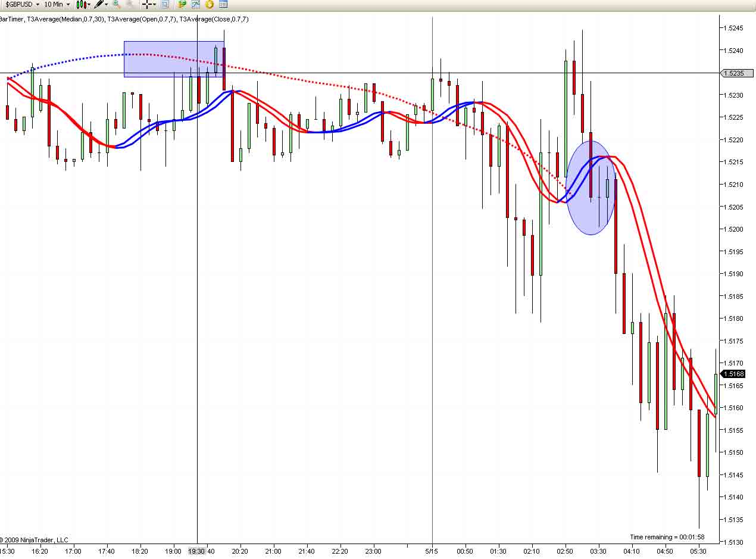
Task: Click the 19:30 time axis marker
Action: (x=197, y=551)
